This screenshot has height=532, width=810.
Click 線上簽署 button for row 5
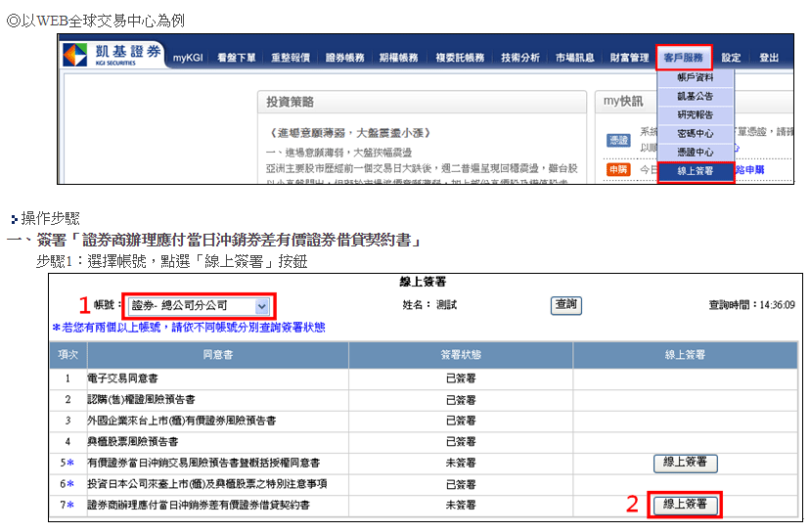(x=685, y=463)
